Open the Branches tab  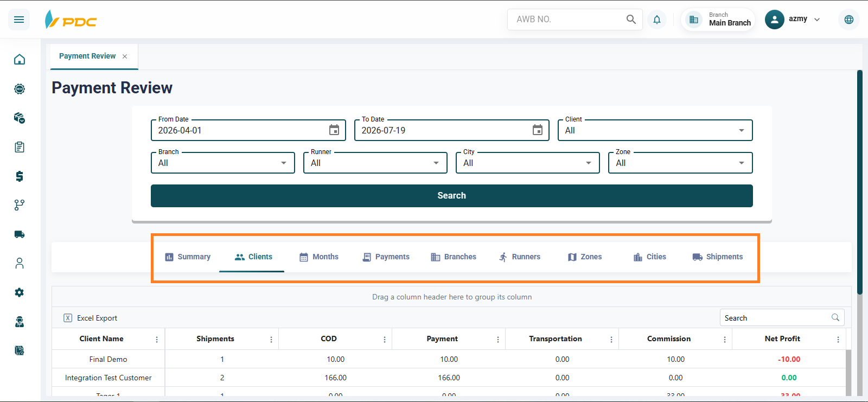pos(454,257)
